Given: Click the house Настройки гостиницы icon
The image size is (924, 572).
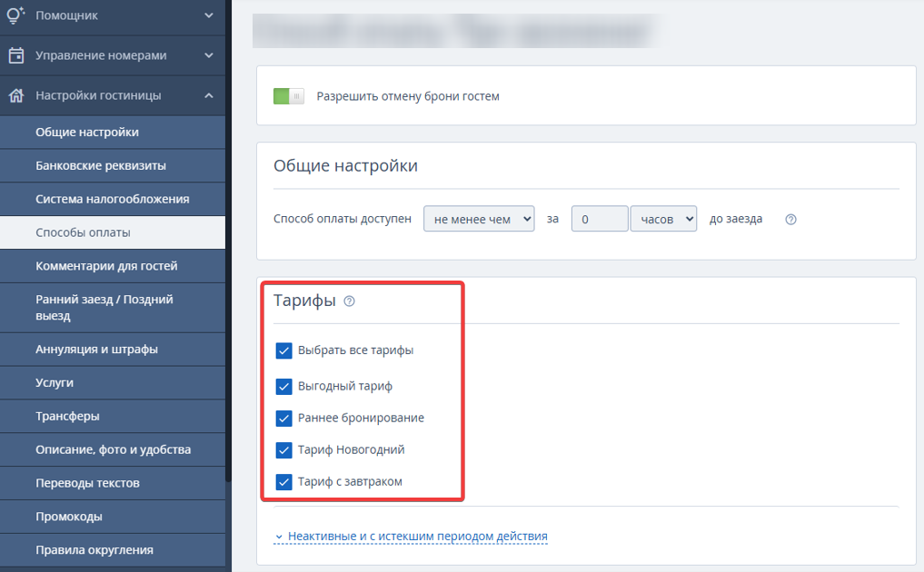Looking at the screenshot, I should [x=16, y=95].
